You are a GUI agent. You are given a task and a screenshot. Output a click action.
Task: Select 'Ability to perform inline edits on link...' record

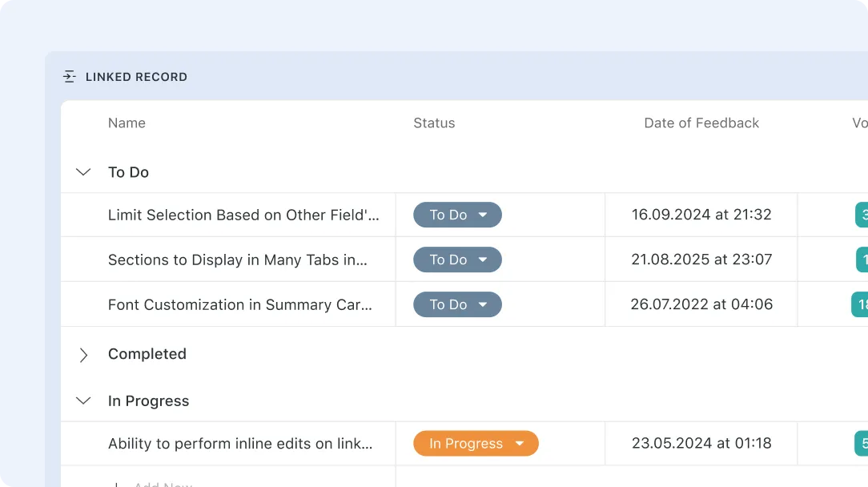click(240, 443)
